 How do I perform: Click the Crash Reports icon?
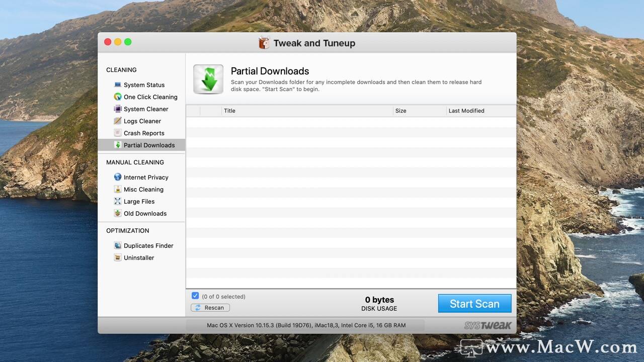click(x=118, y=133)
